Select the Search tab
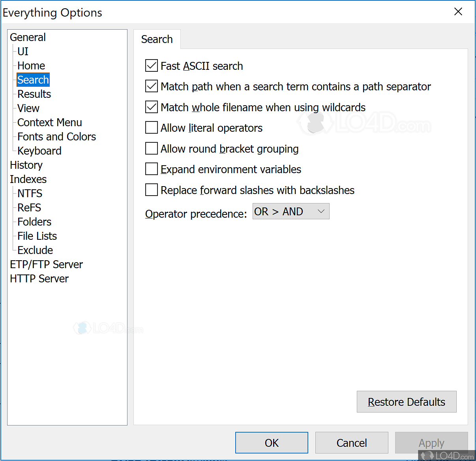The height and width of the screenshot is (461, 476). [x=157, y=39]
